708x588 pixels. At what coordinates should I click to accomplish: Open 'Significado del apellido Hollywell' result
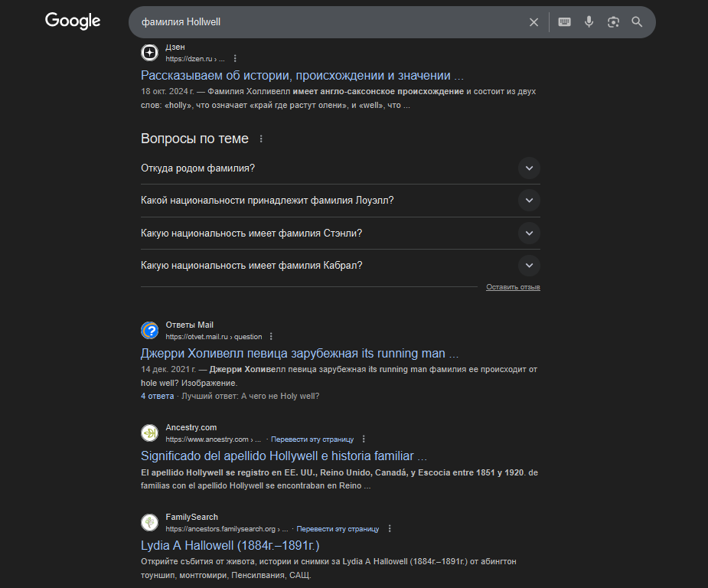click(283, 456)
